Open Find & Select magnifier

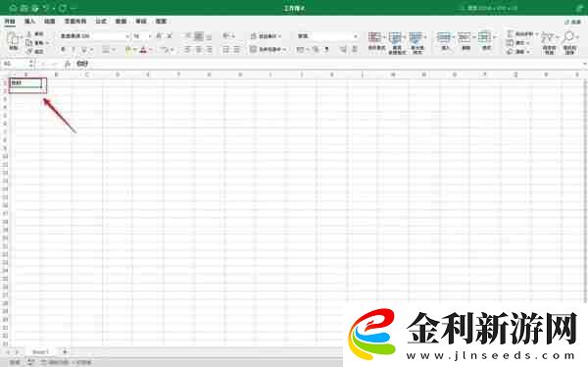tap(569, 43)
